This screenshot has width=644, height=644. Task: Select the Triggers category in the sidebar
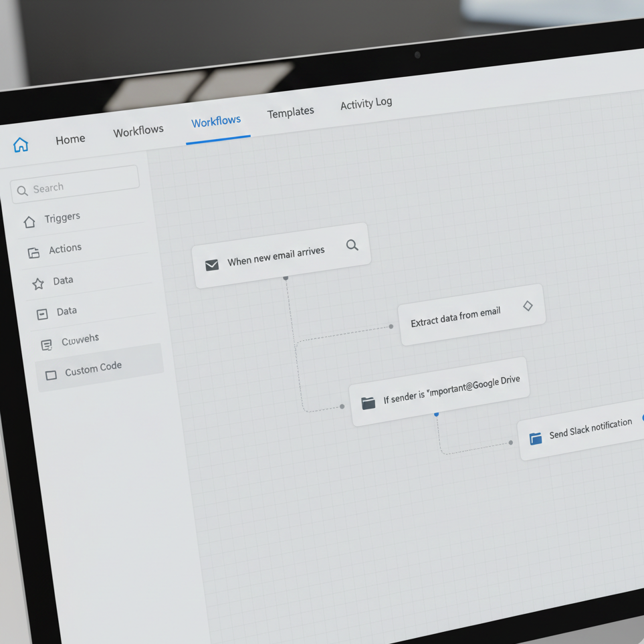tap(62, 217)
